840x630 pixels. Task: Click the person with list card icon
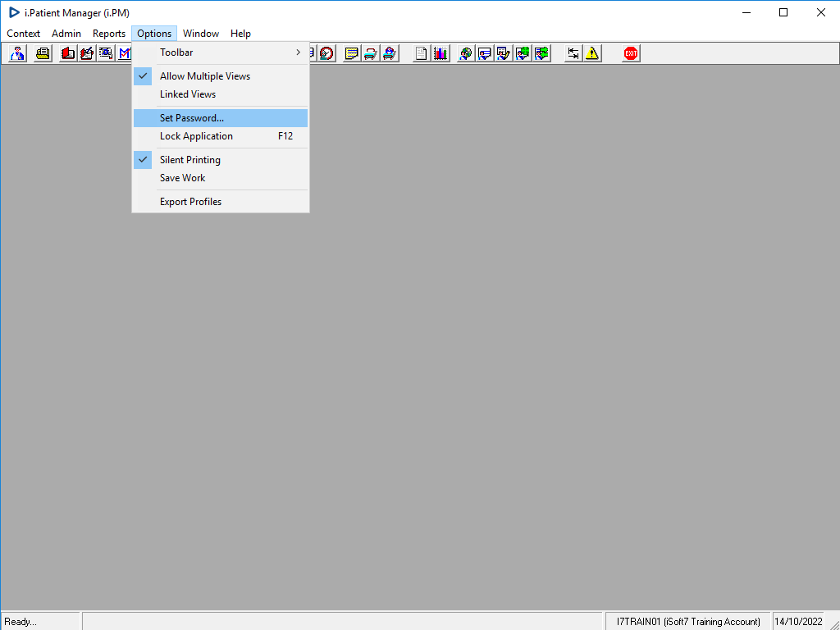pos(485,53)
